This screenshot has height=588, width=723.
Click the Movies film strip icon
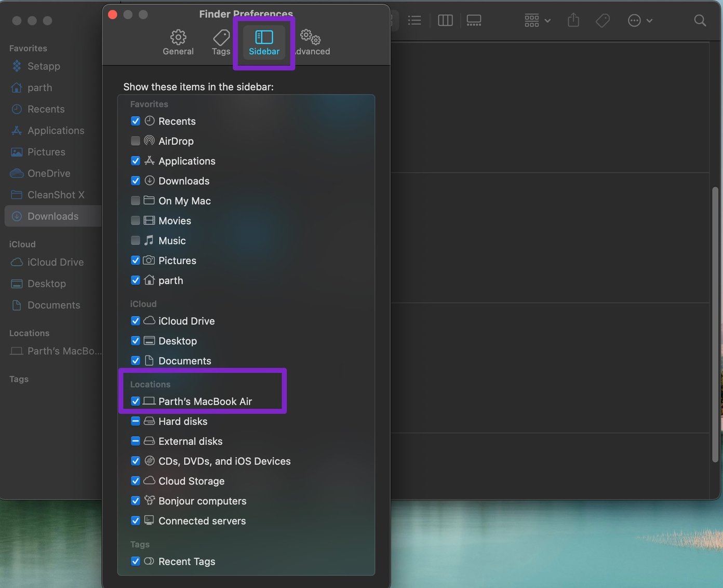(150, 221)
